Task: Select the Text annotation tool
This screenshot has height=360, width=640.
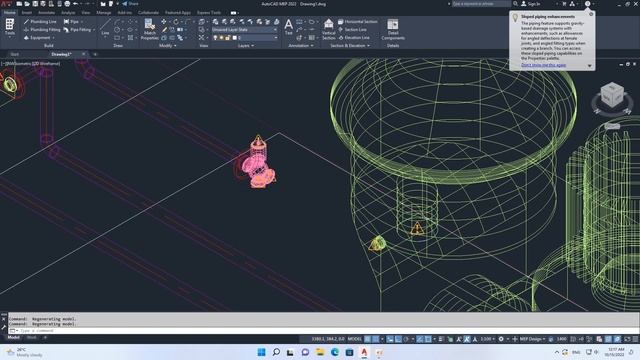Action: click(x=289, y=27)
